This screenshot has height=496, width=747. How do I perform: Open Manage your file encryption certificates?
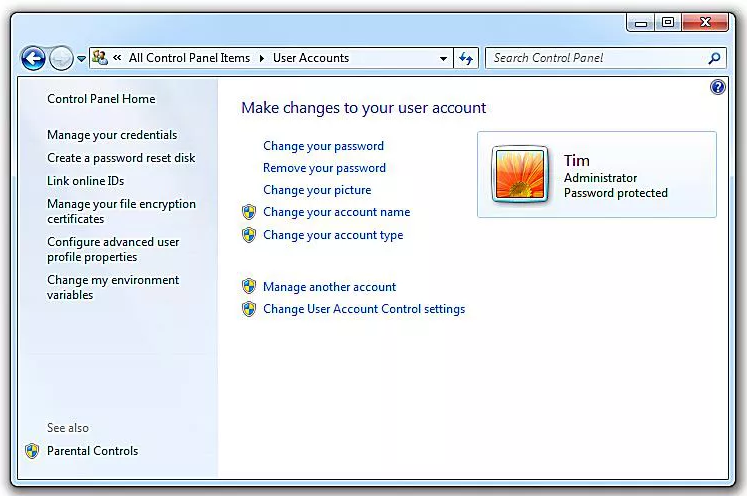click(x=121, y=211)
